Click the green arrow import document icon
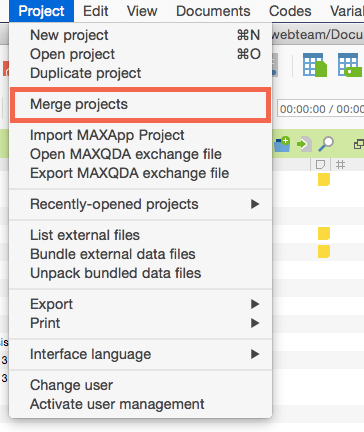This screenshot has width=364, height=432. coord(304,144)
